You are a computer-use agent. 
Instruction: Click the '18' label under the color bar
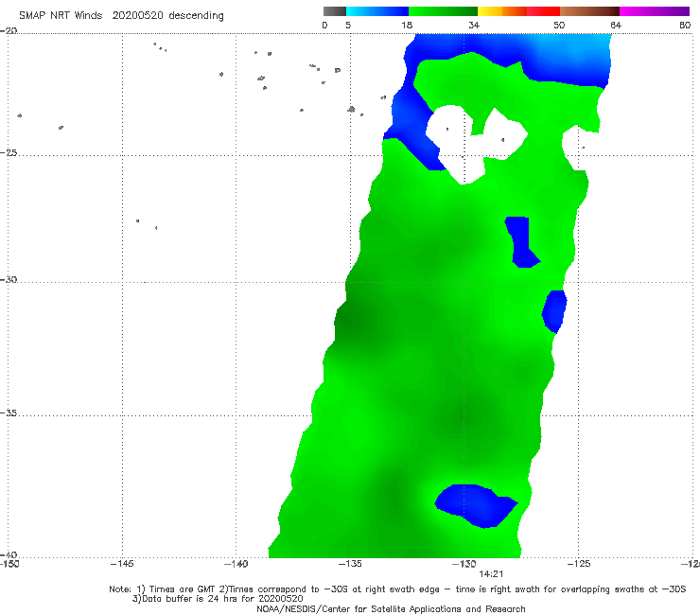tap(407, 26)
